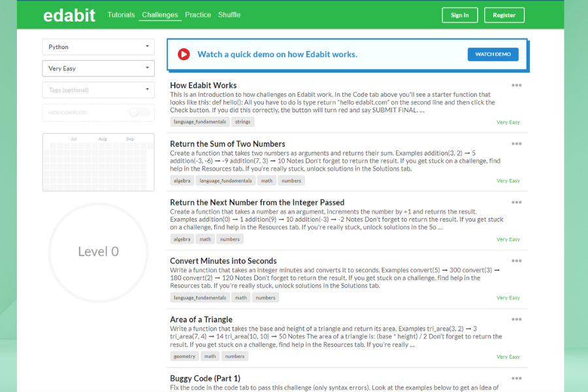588x392 pixels.
Task: Click the Register button
Action: tap(504, 15)
